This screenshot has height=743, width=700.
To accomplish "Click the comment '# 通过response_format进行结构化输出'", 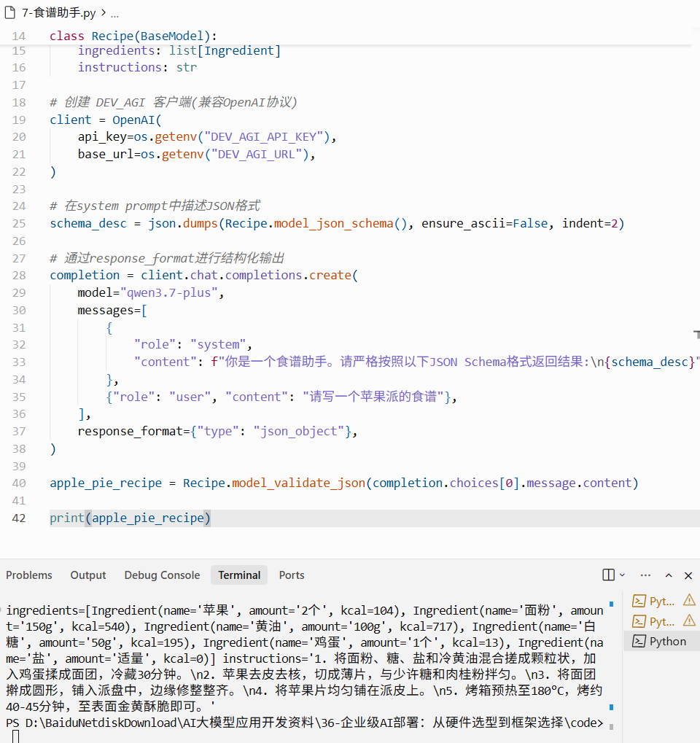I will 167,258.
